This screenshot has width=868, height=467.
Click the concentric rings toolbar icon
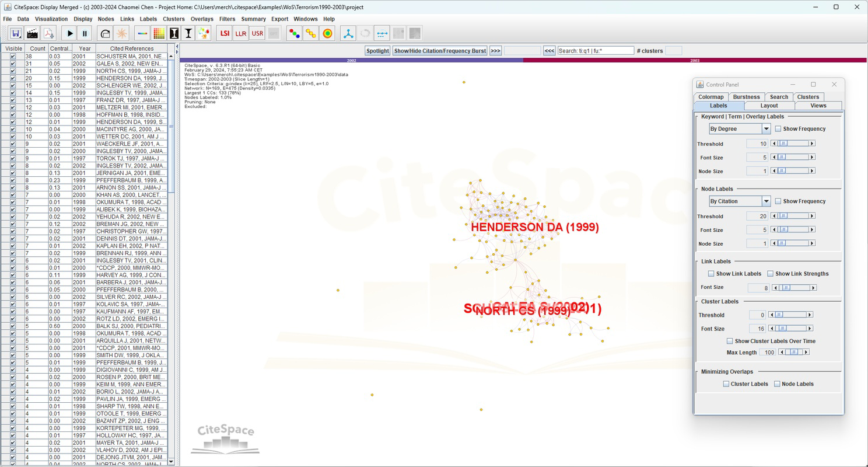327,33
